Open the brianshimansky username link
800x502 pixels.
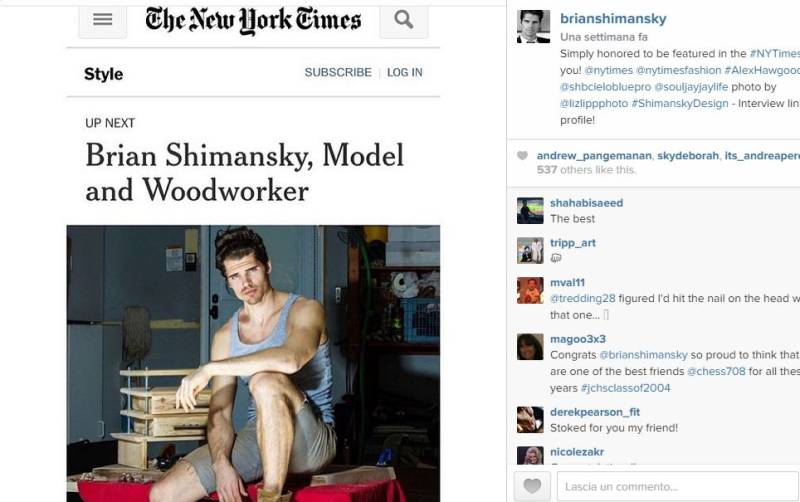tap(613, 19)
